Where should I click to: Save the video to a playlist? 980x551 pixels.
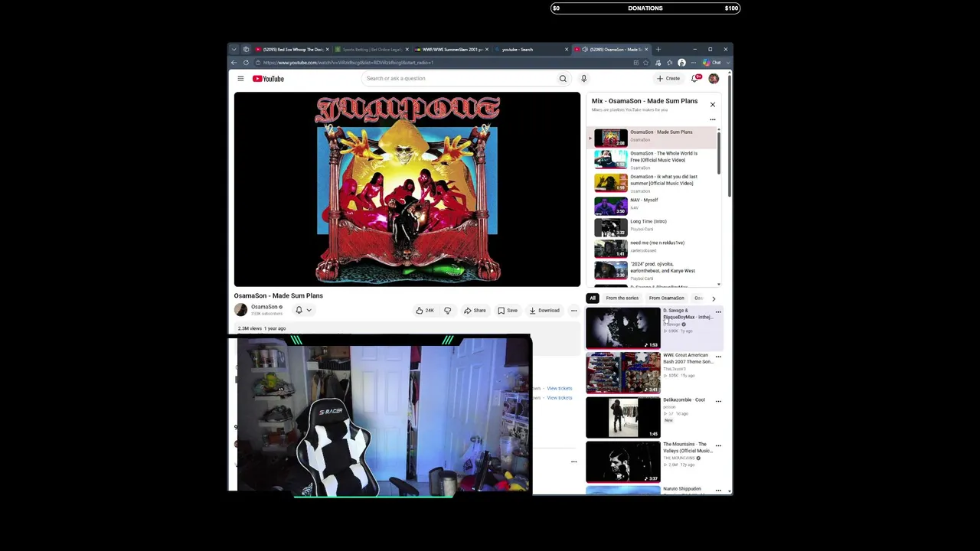tap(508, 310)
